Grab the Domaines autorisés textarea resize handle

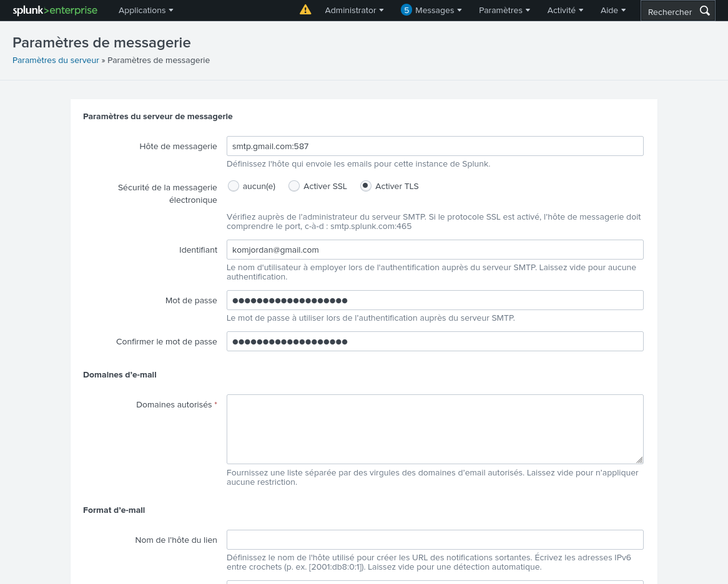click(x=639, y=460)
